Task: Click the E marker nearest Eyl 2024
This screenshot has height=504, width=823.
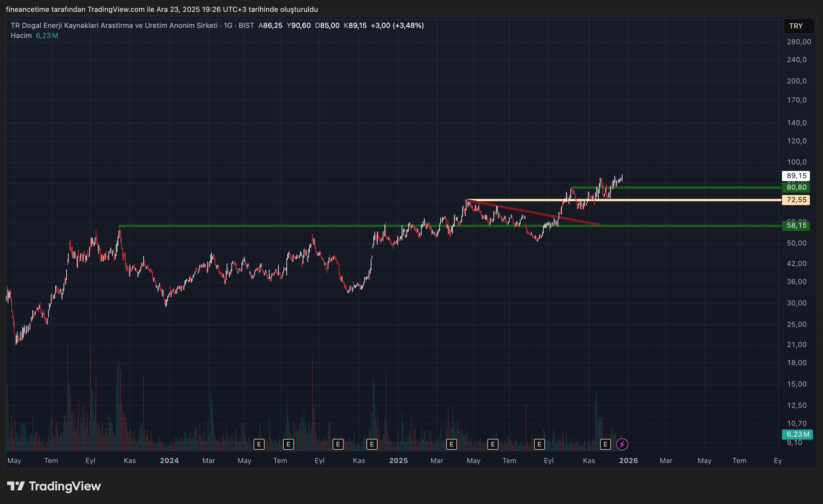Action: pyautogui.click(x=338, y=444)
